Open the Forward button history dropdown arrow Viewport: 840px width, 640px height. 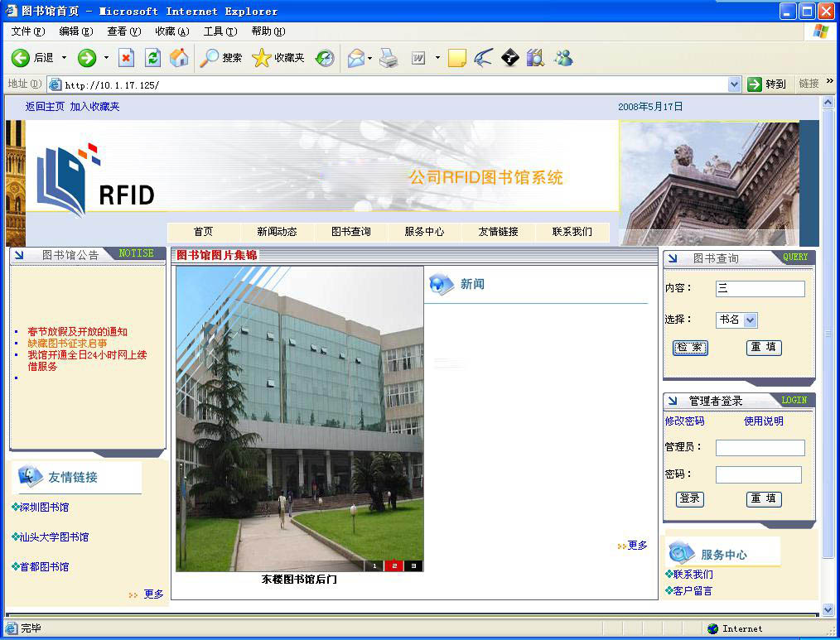tap(106, 58)
